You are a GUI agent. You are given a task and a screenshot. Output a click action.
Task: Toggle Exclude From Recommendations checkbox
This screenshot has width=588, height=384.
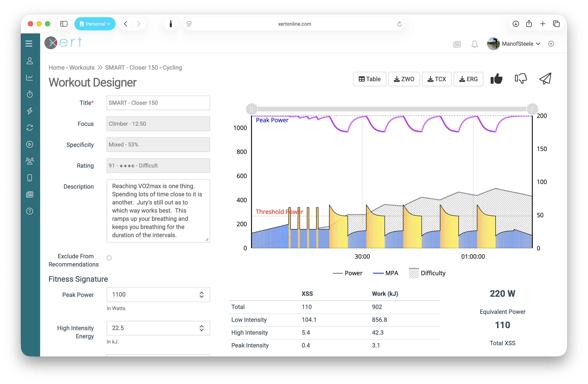pos(109,258)
